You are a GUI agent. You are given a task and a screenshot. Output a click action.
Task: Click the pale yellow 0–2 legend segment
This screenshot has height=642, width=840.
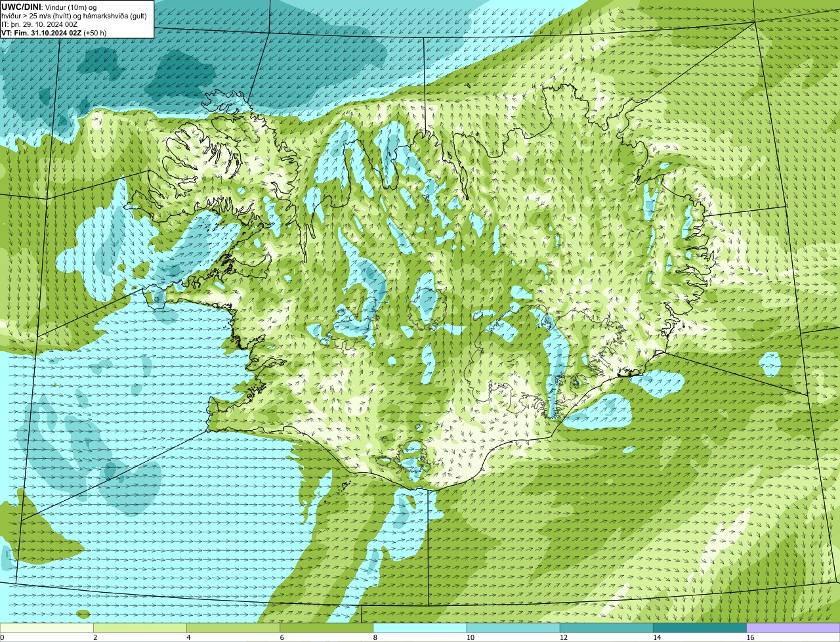[47, 628]
